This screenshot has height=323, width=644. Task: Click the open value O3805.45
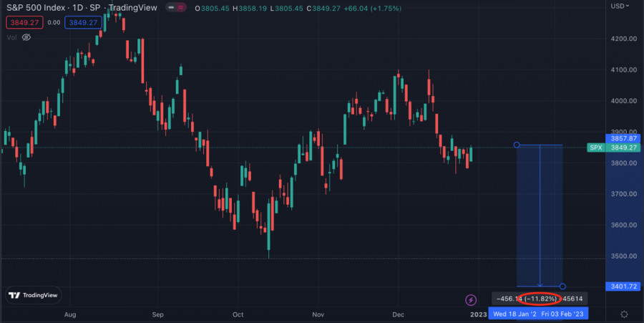pyautogui.click(x=212, y=8)
